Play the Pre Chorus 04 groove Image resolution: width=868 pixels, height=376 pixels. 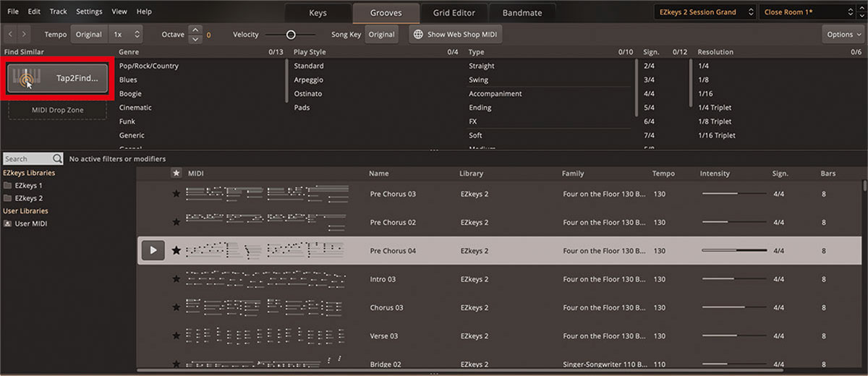pos(153,251)
